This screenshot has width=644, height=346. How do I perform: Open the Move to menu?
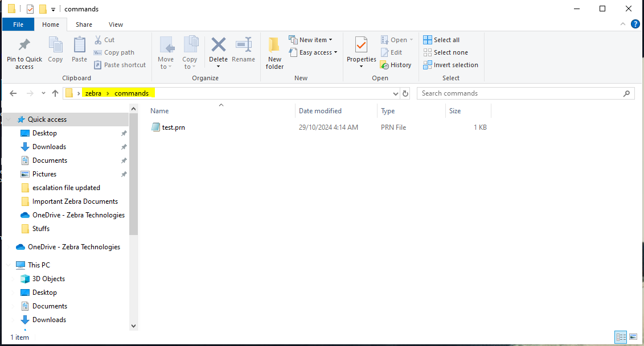click(166, 53)
